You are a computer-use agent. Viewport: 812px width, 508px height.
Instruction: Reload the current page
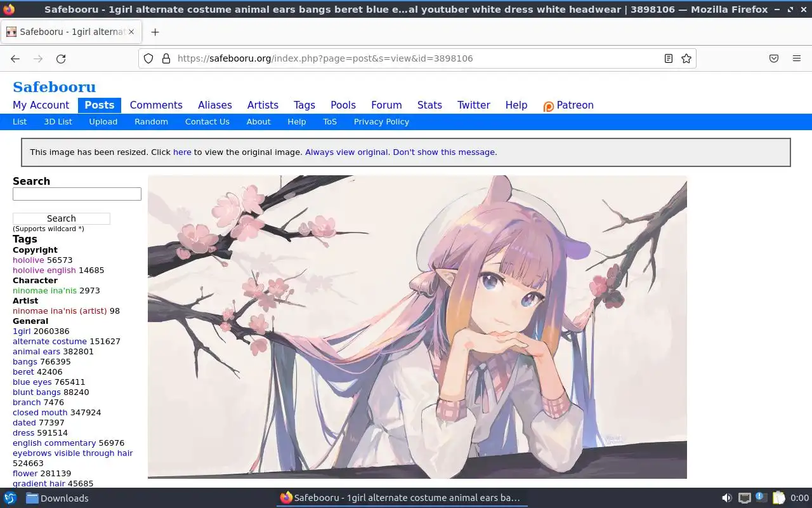click(61, 58)
